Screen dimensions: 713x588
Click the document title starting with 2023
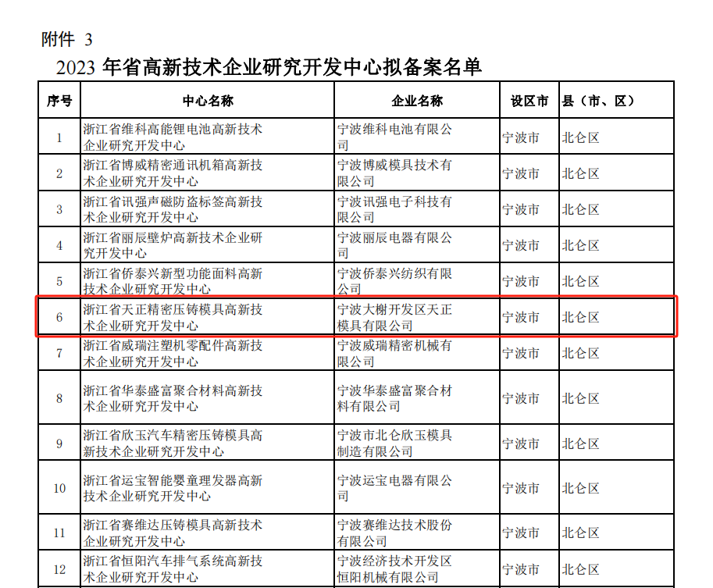(x=269, y=67)
